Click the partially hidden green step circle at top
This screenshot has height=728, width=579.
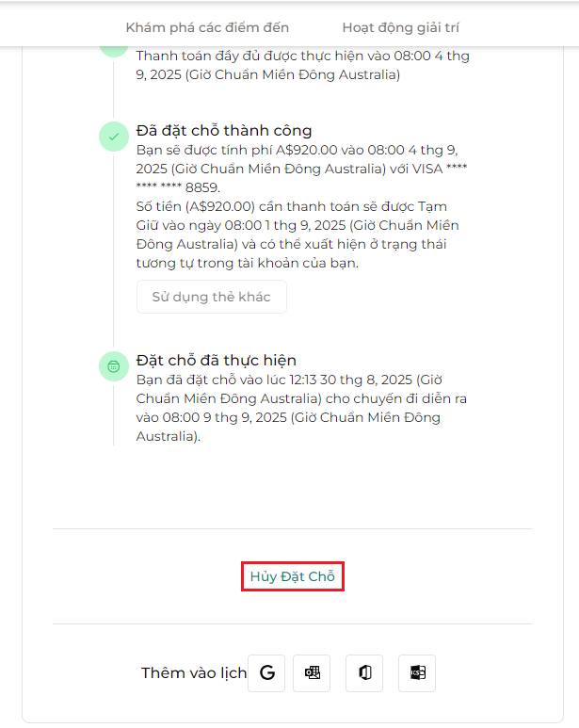(114, 52)
